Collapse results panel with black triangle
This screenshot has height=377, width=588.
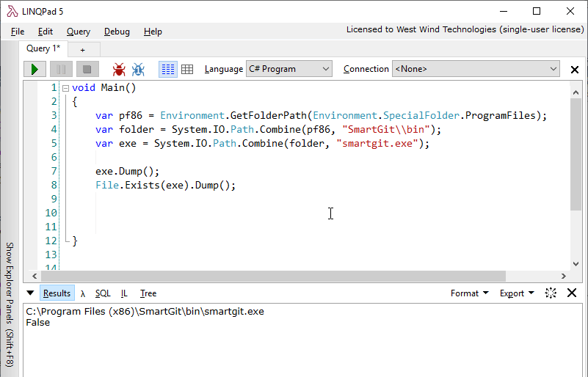pyautogui.click(x=30, y=293)
